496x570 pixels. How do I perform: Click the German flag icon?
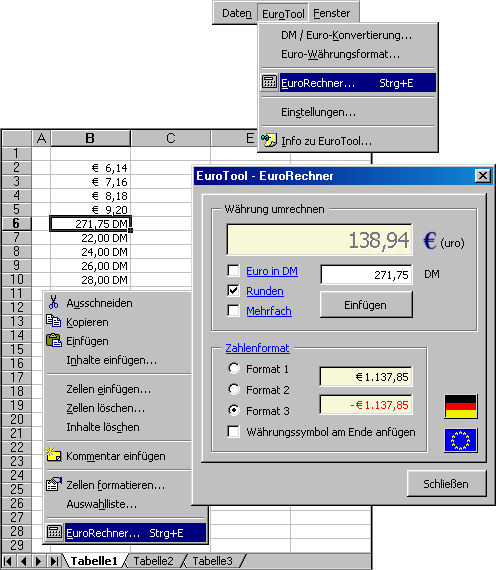460,406
